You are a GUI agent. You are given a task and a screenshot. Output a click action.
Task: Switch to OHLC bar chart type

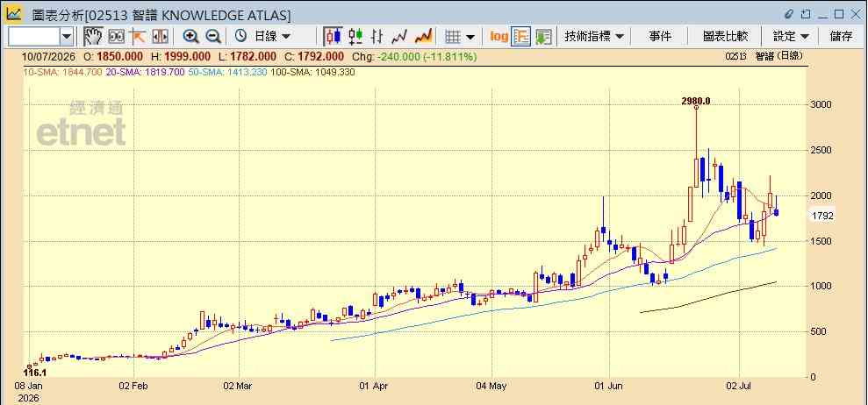377,37
